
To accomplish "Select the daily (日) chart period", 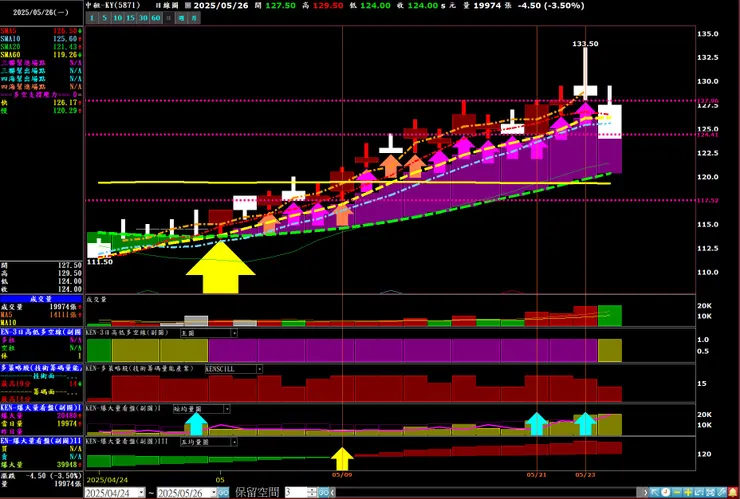I will pyautogui.click(x=168, y=18).
